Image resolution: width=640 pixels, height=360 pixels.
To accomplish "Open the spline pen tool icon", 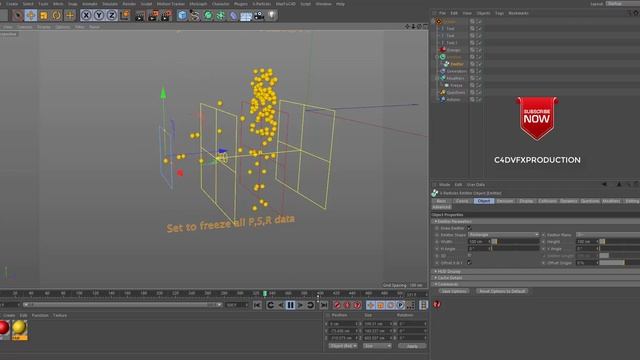I will click(195, 16).
